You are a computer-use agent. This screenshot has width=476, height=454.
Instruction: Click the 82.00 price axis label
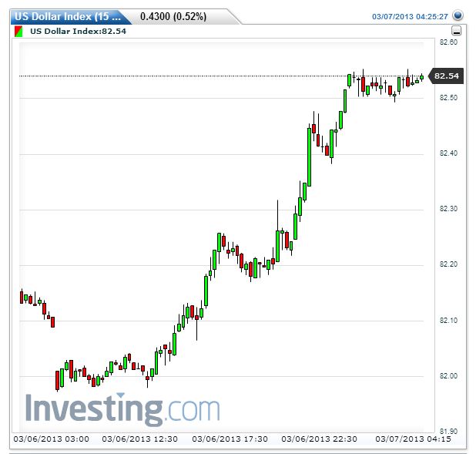[x=448, y=376]
